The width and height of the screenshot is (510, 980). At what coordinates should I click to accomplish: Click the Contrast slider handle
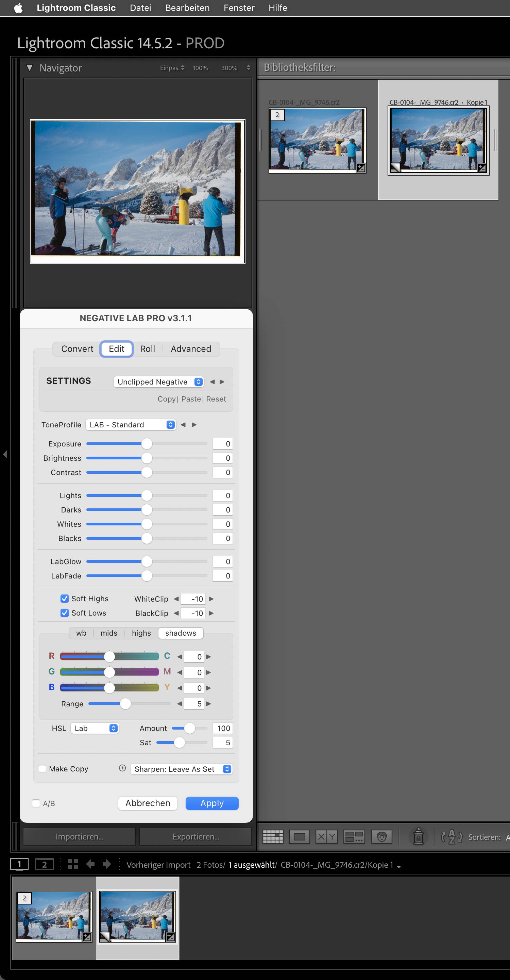(x=147, y=472)
